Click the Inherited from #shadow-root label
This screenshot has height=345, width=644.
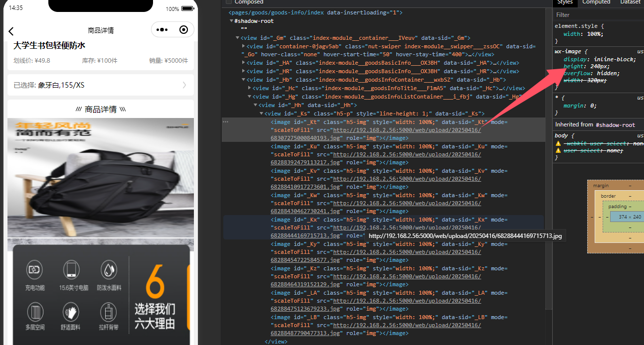[595, 124]
